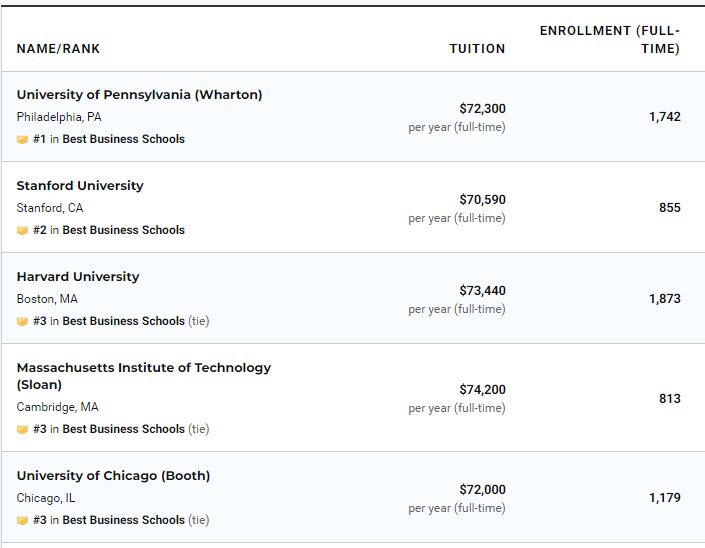
Task: Open University of Pennsylvania (Wharton) school link
Action: click(x=139, y=95)
